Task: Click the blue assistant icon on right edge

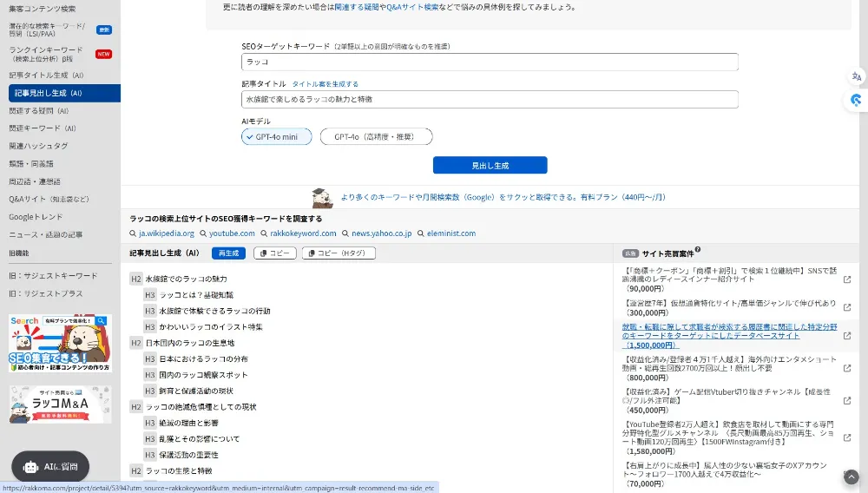Action: [x=857, y=100]
